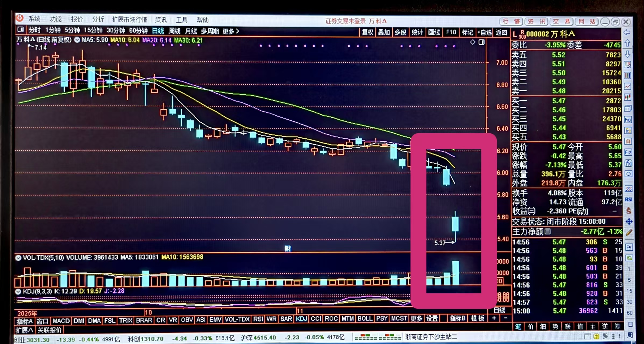Click the 财 finance marker on the chart
Viewport: 644px width, 344px height.
(288, 248)
